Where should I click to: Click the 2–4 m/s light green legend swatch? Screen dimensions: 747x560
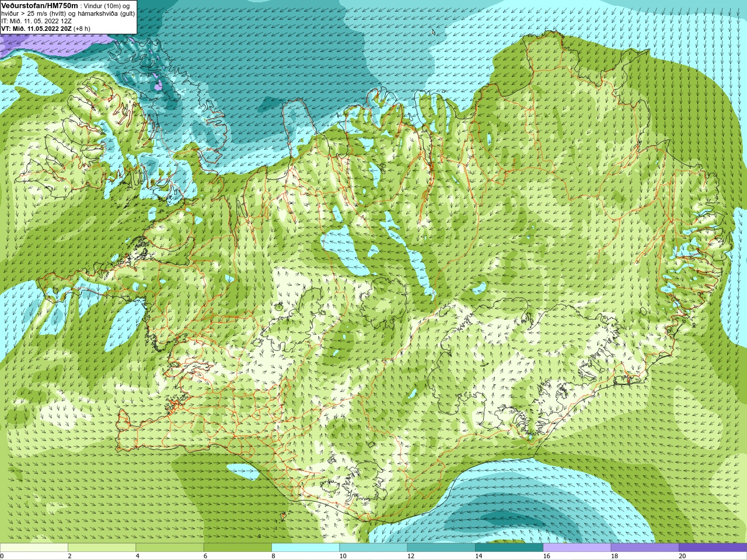(102, 548)
